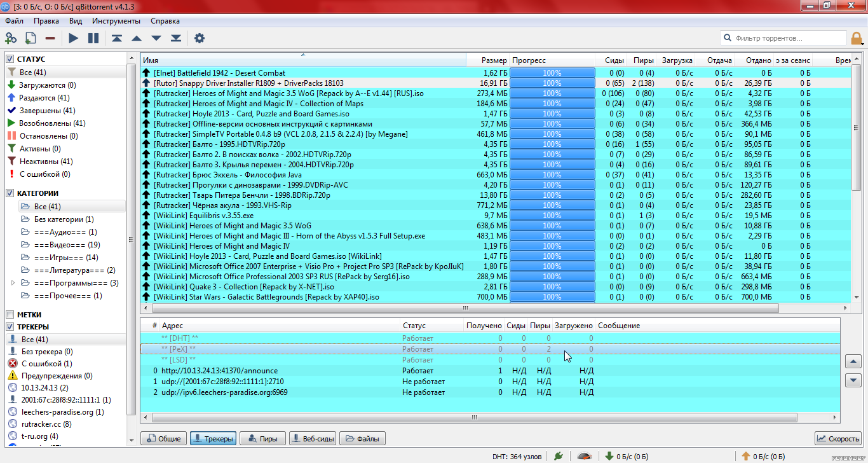This screenshot has height=463, width=868.
Task: Sort torrents by Сиды column
Action: pos(611,60)
